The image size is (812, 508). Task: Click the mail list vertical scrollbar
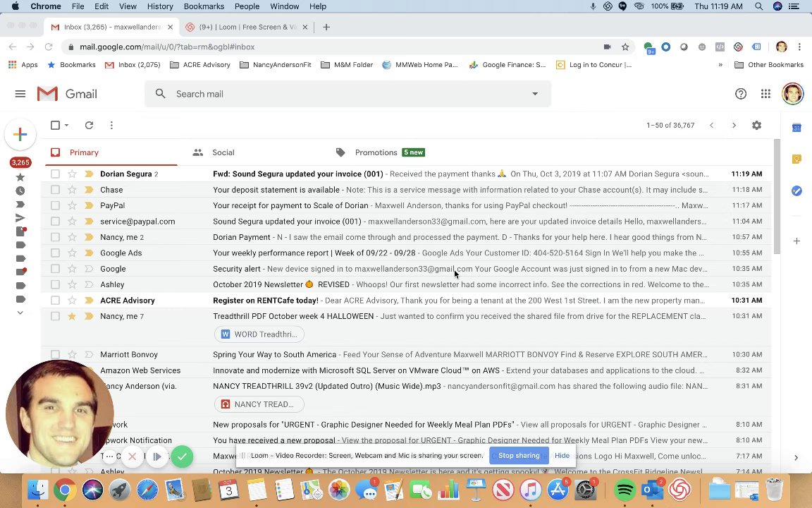coord(776,197)
